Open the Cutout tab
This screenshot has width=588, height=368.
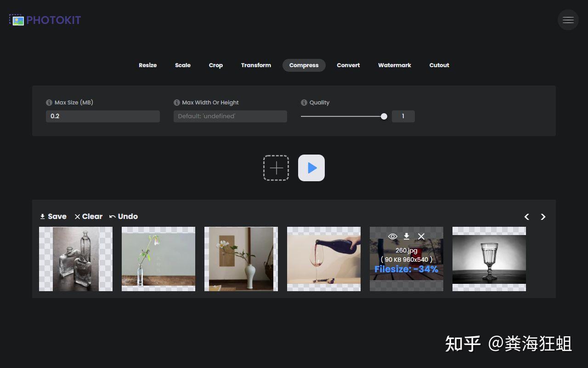click(x=439, y=65)
